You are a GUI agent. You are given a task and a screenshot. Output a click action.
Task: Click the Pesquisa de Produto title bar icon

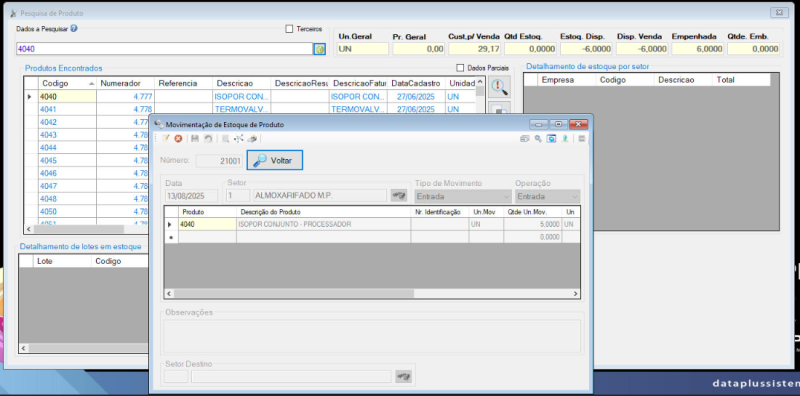click(13, 13)
